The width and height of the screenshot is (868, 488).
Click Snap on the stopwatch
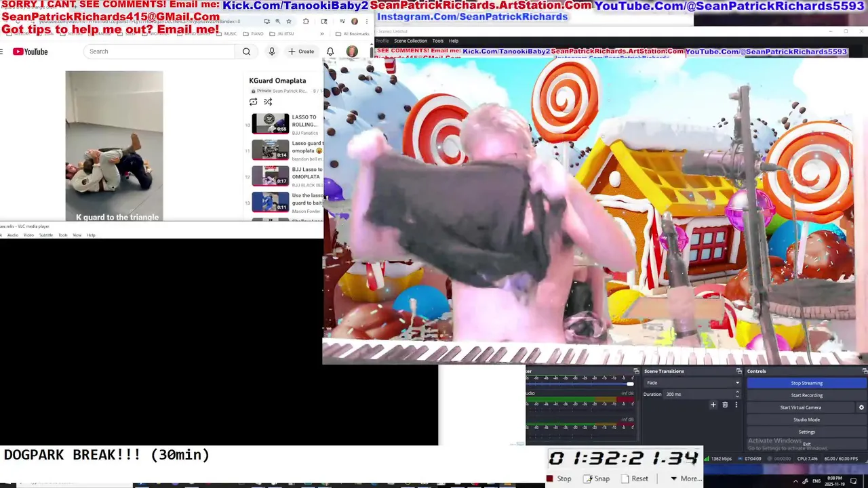[x=596, y=479]
